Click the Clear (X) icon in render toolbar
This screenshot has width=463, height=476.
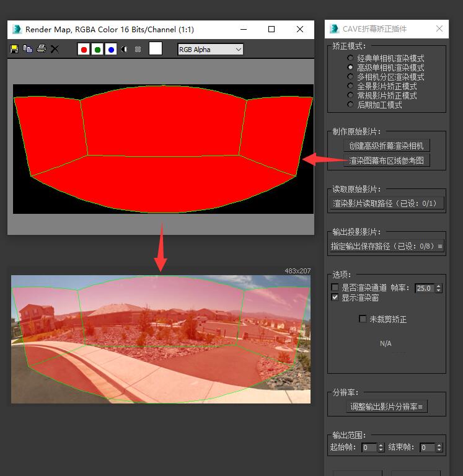tap(55, 49)
